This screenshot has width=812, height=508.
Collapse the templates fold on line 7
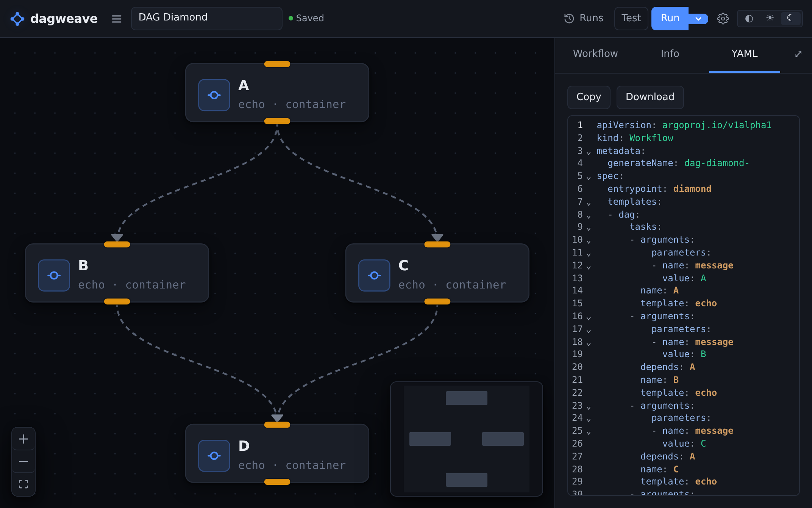tap(589, 204)
